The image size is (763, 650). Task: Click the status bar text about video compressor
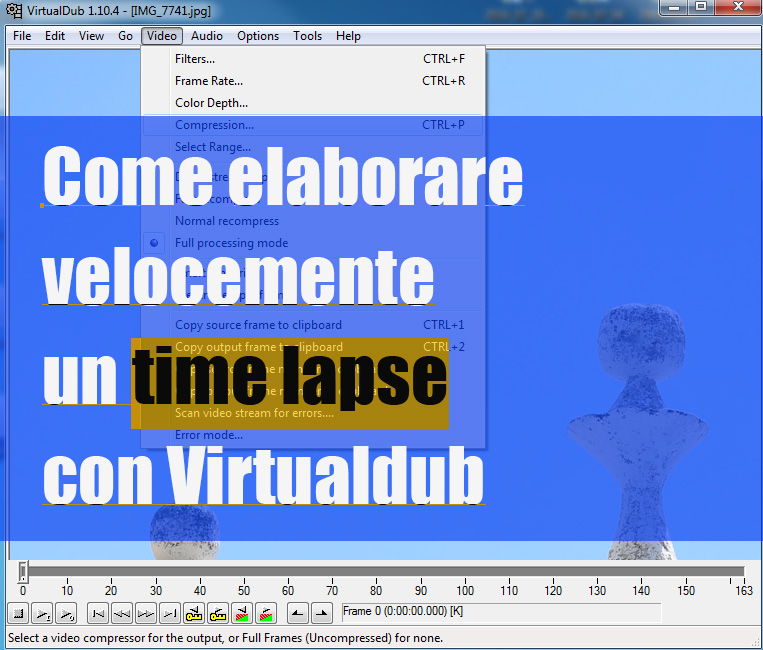[x=225, y=638]
